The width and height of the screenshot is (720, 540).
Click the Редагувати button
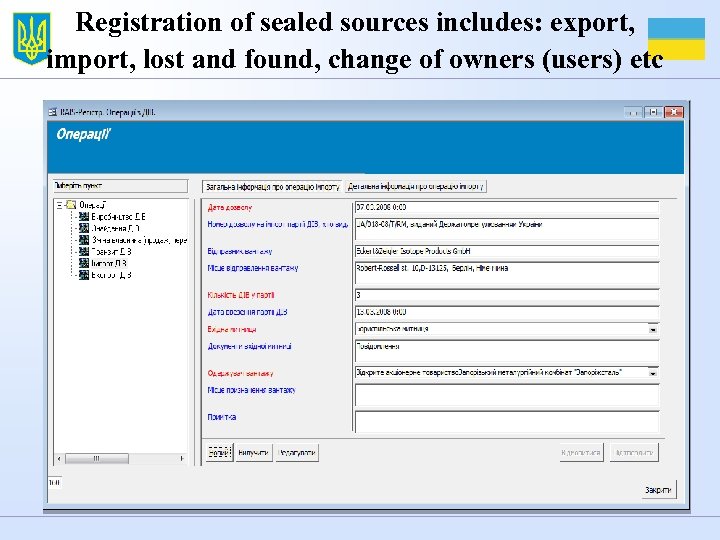297,453
